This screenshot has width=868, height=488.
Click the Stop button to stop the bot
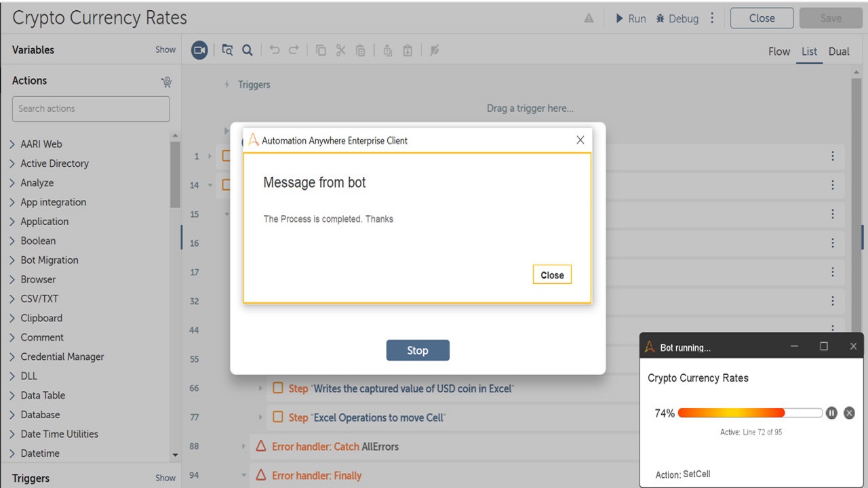(x=418, y=350)
